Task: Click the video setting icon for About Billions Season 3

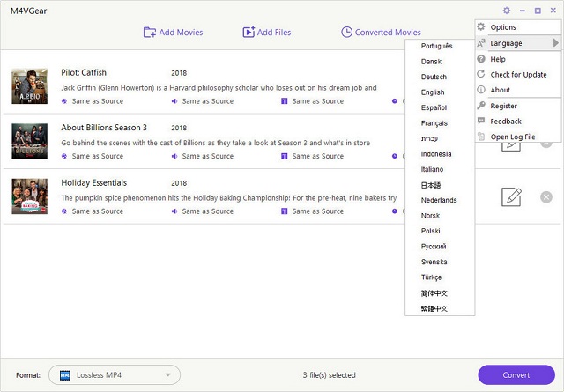Action: click(64, 156)
